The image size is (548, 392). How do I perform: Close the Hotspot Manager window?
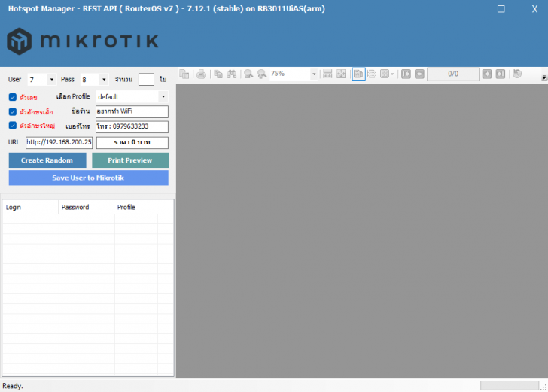point(534,9)
